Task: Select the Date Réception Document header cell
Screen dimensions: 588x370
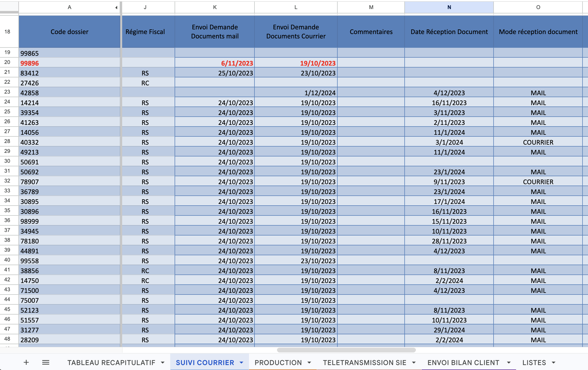Action: tap(449, 32)
